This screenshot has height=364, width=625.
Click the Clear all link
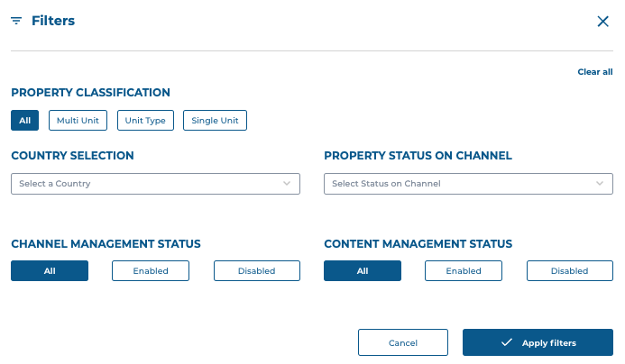click(x=595, y=72)
